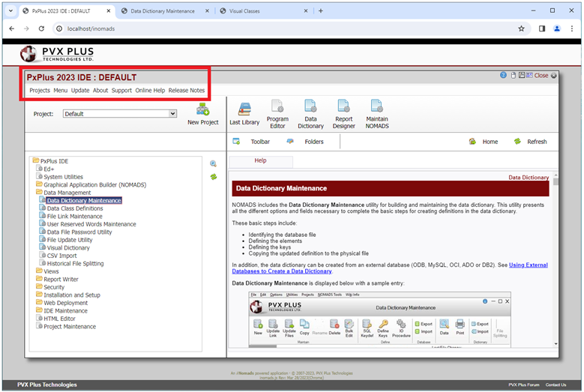Expand the Web Deployment folder

(x=39, y=302)
